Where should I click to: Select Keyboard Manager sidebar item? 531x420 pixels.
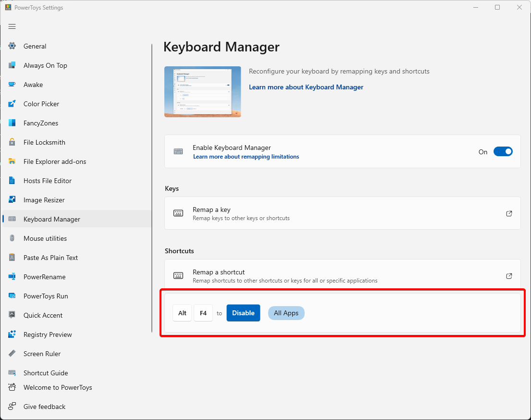pos(77,219)
